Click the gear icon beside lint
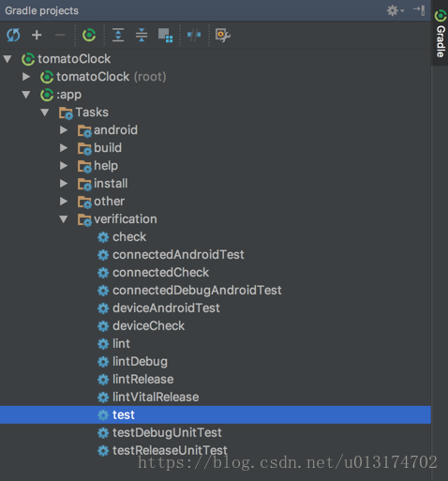448x481 pixels. coord(103,344)
